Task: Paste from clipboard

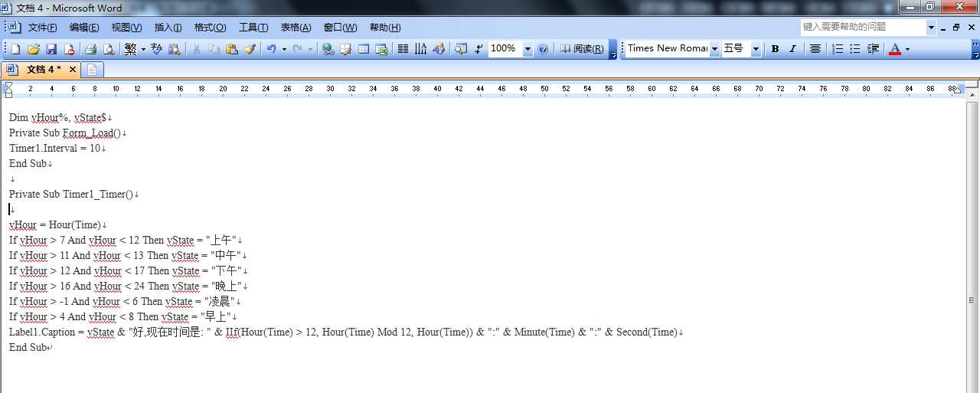Action: [231, 48]
